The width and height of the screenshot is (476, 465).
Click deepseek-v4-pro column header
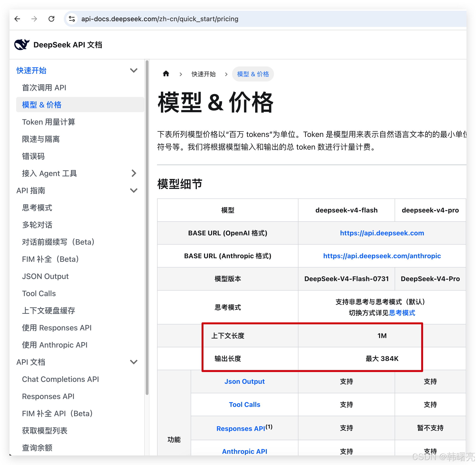tap(430, 210)
